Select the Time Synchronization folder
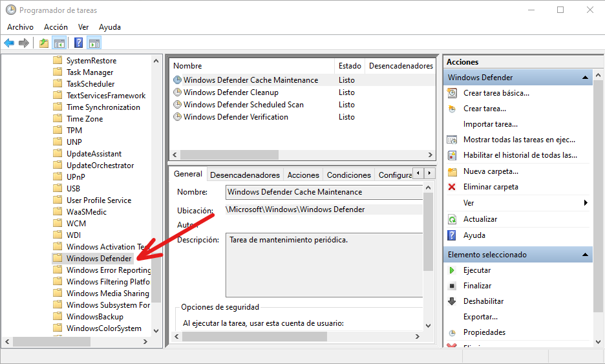The height and width of the screenshot is (364, 605). pos(103,107)
